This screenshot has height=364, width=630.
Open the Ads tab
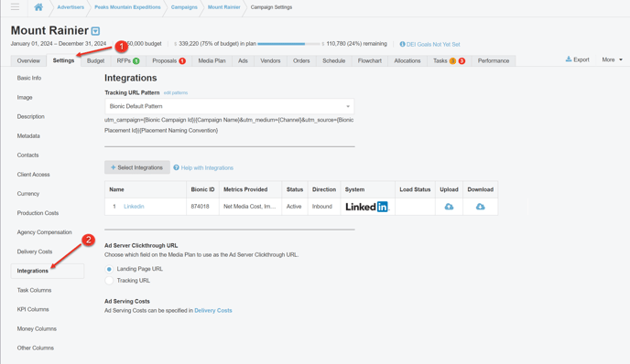click(243, 61)
